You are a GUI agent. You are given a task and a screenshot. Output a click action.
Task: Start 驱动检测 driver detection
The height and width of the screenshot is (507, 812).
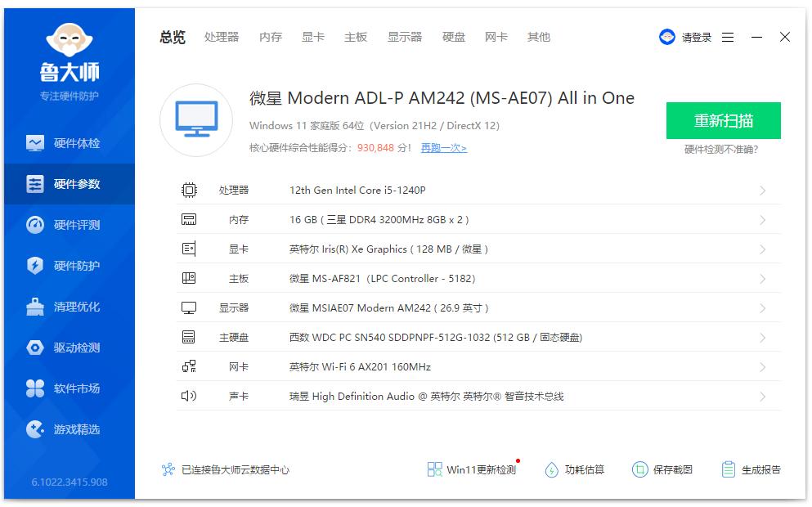[x=70, y=347]
